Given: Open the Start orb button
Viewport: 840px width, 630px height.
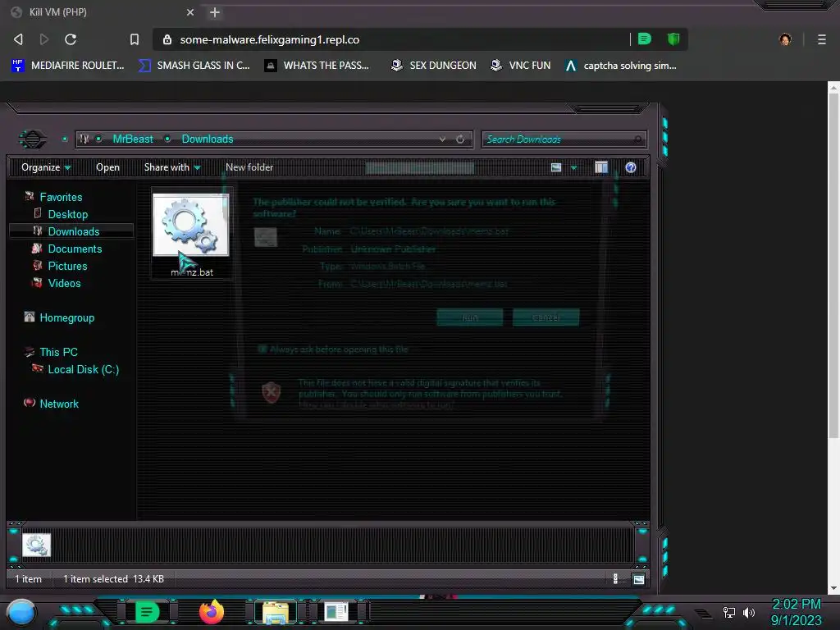Looking at the screenshot, I should coord(21,613).
